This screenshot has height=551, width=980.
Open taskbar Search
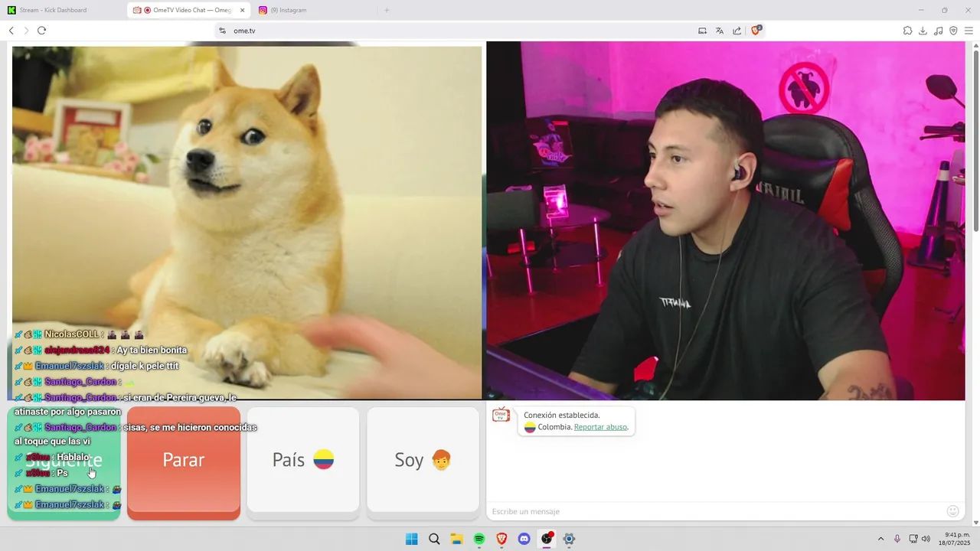point(434,539)
